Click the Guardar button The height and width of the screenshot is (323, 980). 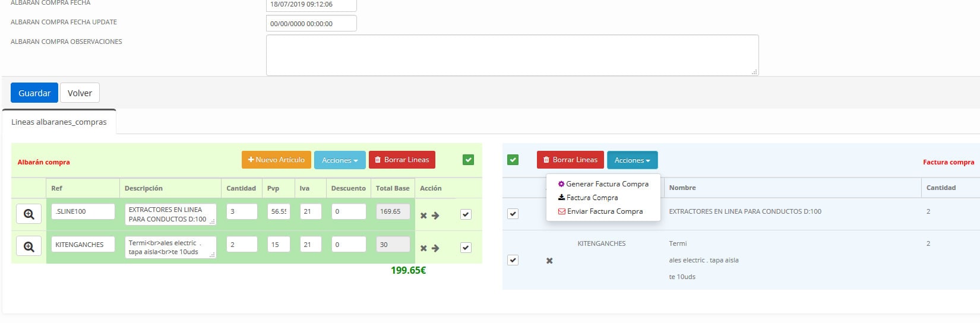34,93
